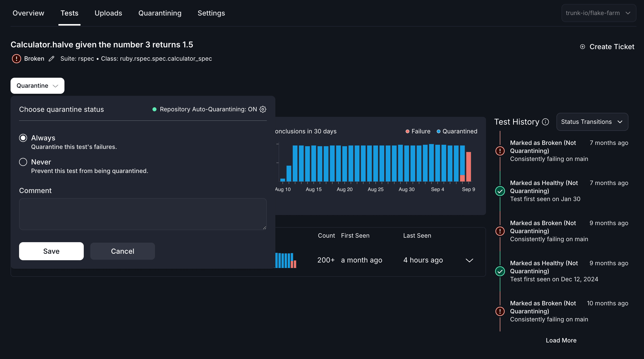
Task: Click the red Broken status icon
Action: click(17, 59)
